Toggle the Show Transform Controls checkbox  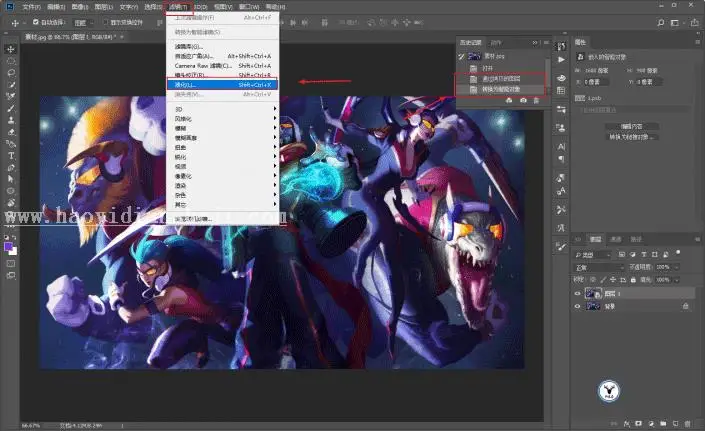click(x=106, y=22)
